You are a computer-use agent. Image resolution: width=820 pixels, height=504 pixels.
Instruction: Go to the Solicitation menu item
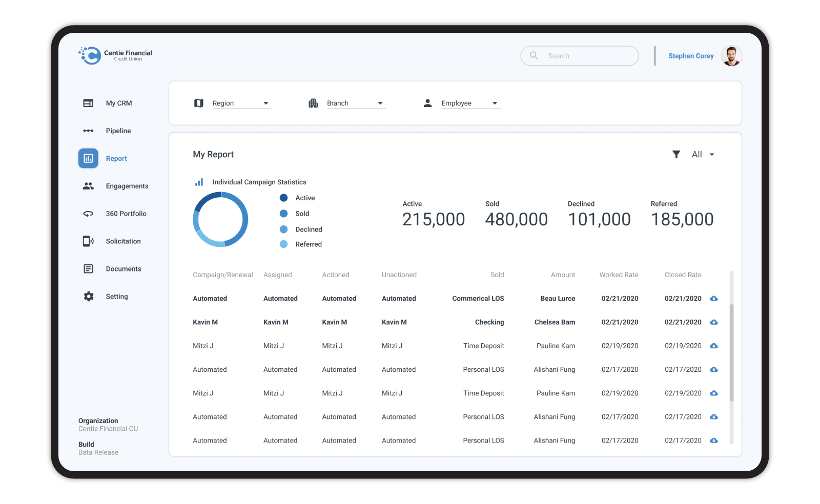(124, 241)
